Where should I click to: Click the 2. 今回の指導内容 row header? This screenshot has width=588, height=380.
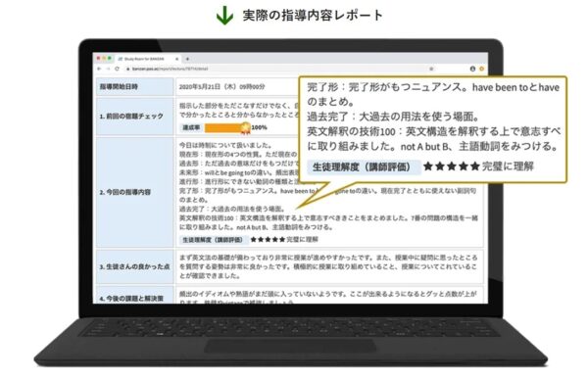(x=135, y=192)
